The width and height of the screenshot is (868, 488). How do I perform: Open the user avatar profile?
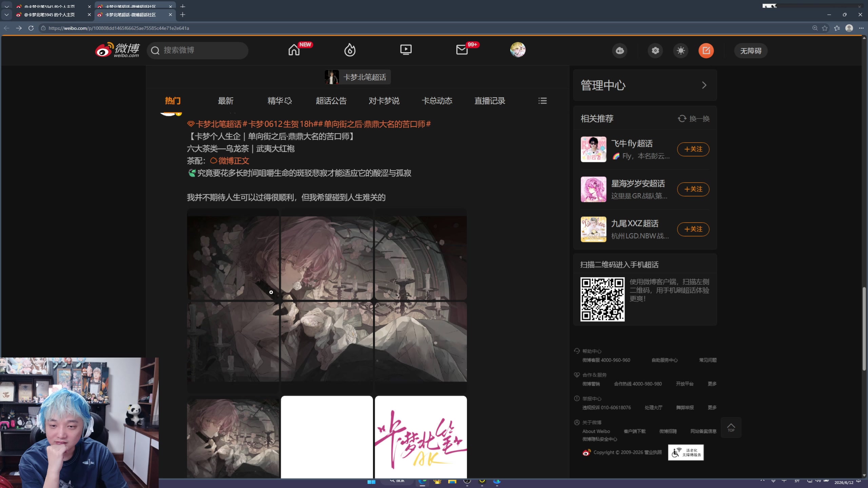point(518,50)
